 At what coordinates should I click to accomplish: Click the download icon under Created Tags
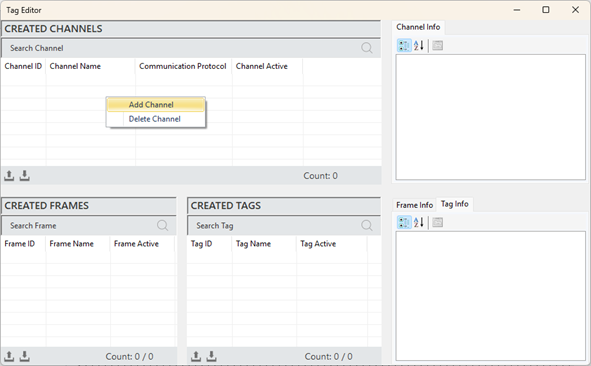[x=211, y=356]
